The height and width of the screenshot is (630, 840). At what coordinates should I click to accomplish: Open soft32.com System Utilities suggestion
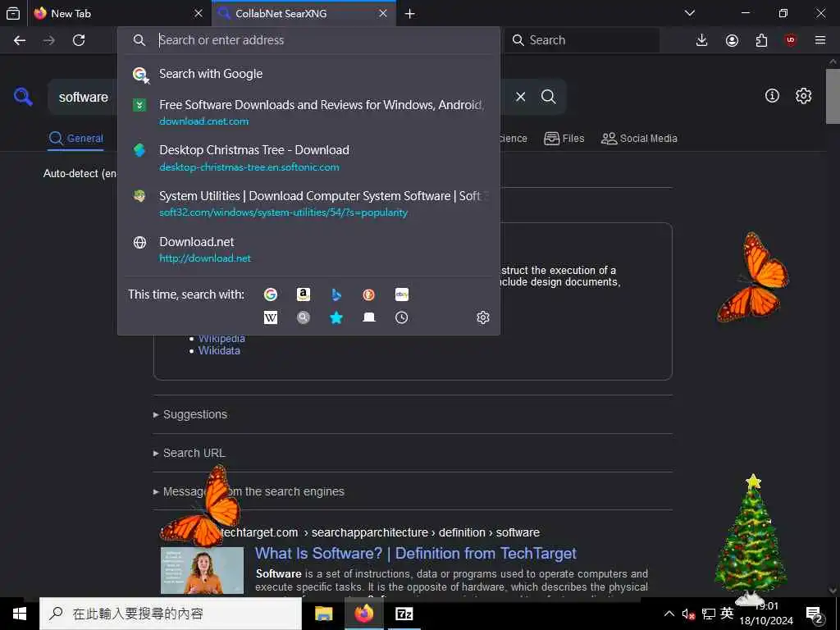(308, 203)
